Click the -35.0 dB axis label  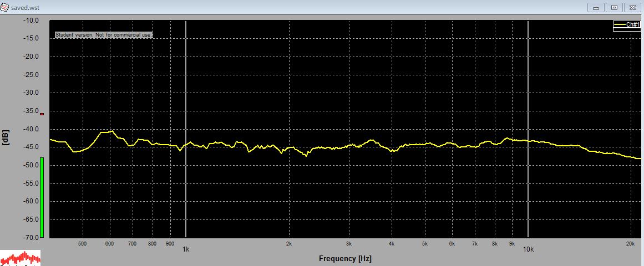coord(31,111)
